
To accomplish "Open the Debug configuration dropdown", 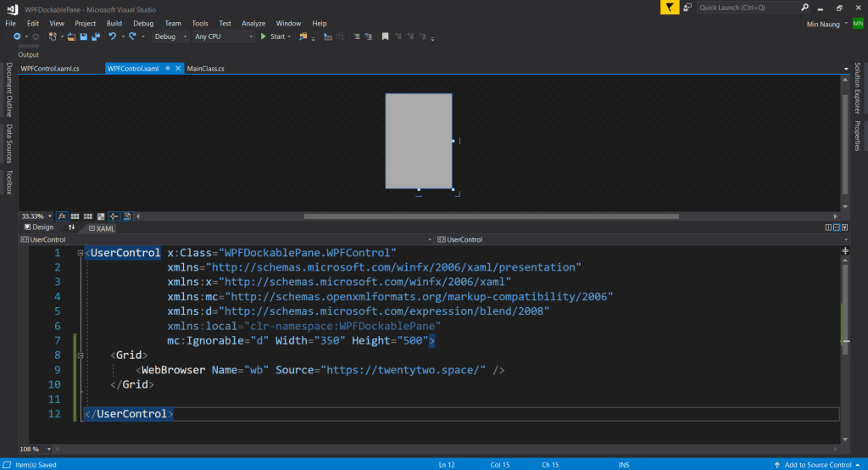I will click(171, 36).
